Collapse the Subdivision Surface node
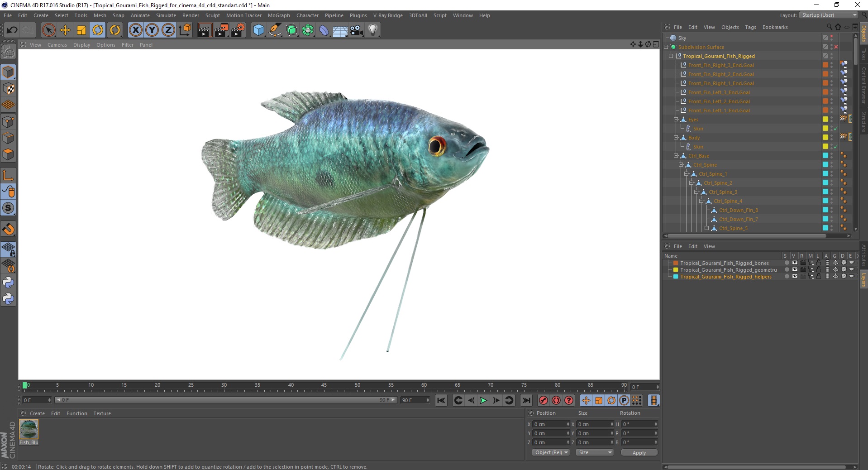 coord(666,47)
